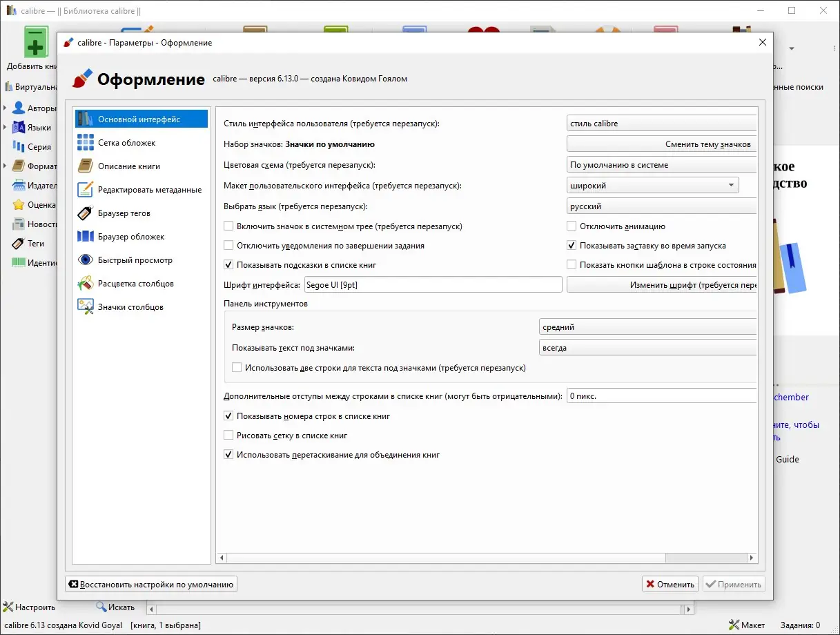Click the Авторы person icon in sidebar
The width and height of the screenshot is (840, 635).
pos(18,108)
